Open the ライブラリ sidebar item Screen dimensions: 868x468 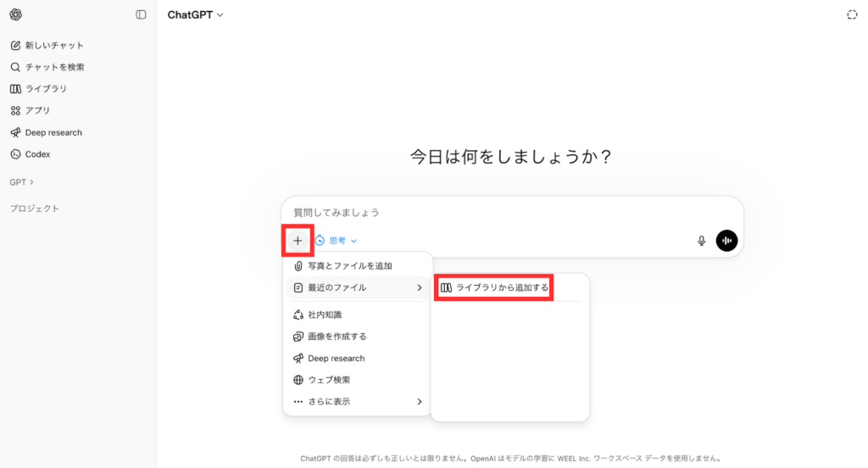tap(39, 89)
